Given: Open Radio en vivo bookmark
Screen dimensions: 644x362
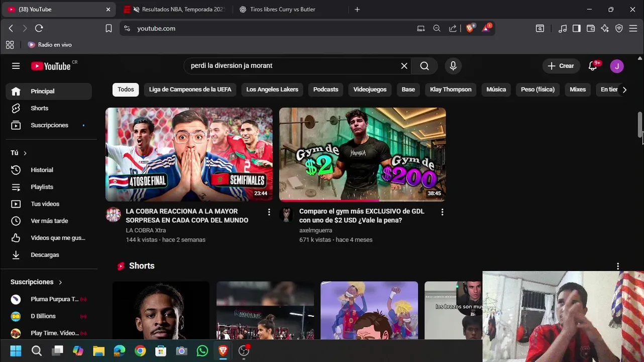Looking at the screenshot, I should [50, 45].
